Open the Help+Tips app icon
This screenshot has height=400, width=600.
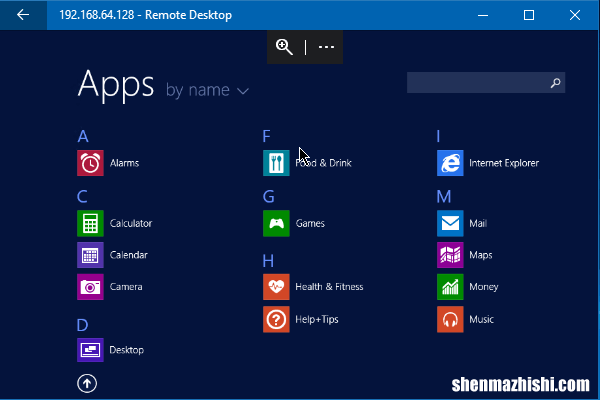pos(276,319)
